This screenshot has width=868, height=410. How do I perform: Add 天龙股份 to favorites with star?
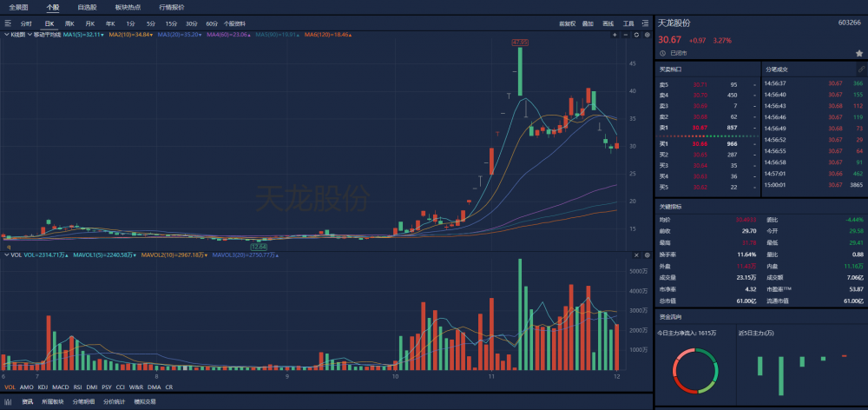(x=859, y=53)
